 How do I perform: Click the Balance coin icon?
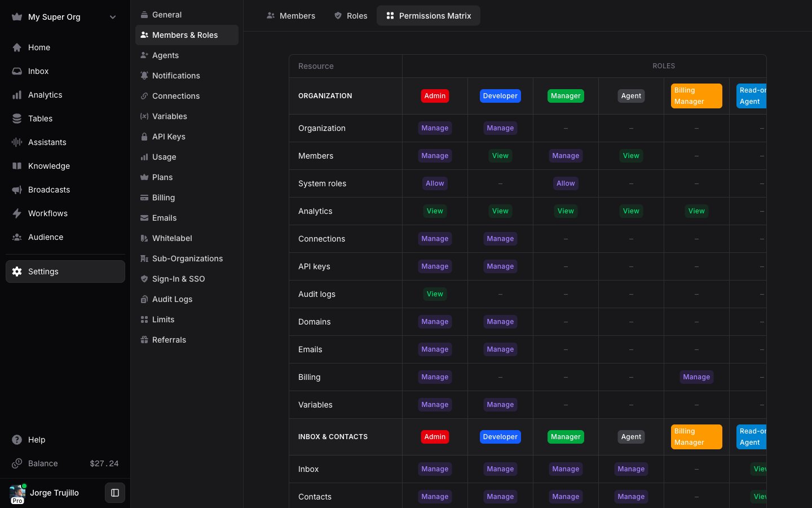(17, 463)
